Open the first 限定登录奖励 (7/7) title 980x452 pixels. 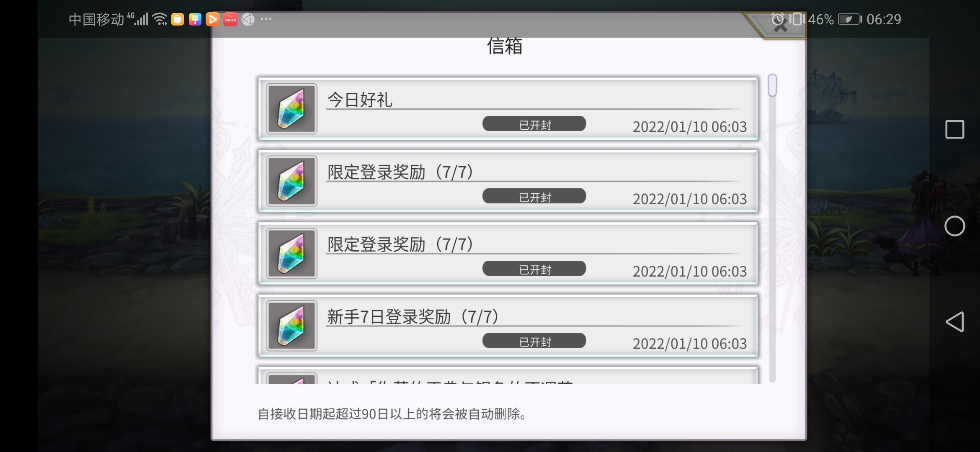pyautogui.click(x=400, y=172)
